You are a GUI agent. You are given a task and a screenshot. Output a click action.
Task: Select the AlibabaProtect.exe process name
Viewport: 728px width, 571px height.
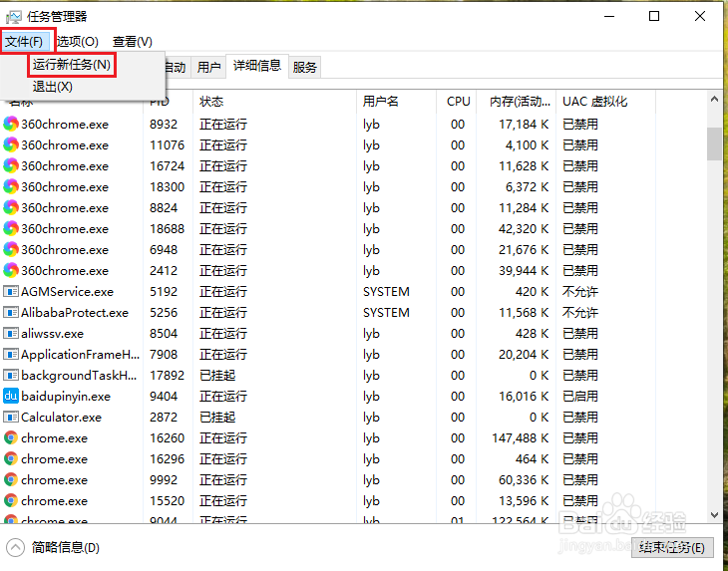pos(75,313)
